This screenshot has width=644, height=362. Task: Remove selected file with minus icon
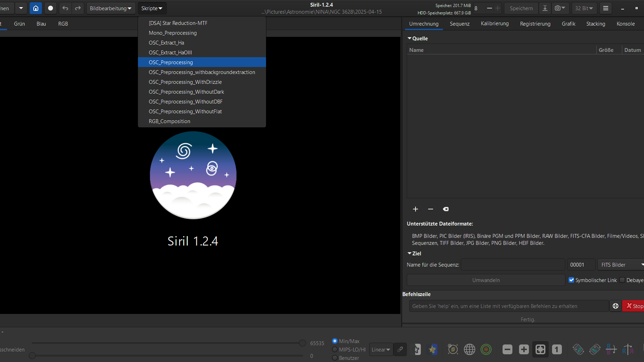pyautogui.click(x=431, y=209)
